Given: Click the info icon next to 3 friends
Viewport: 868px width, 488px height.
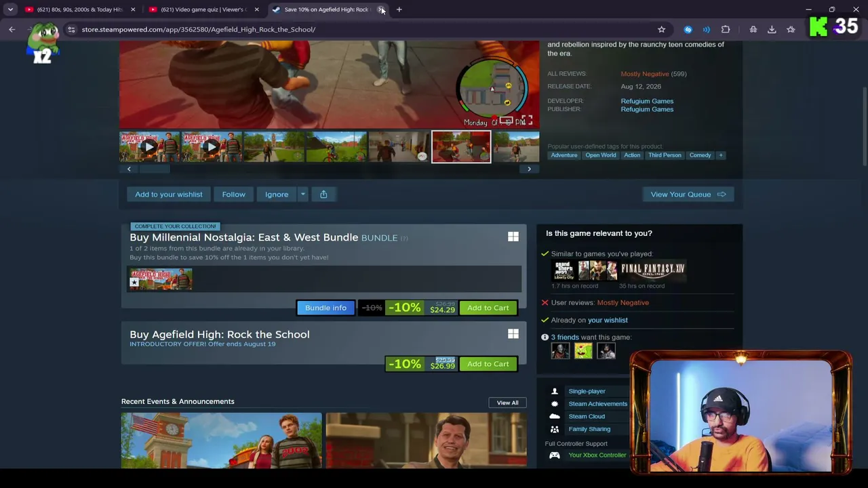Looking at the screenshot, I should [x=545, y=337].
